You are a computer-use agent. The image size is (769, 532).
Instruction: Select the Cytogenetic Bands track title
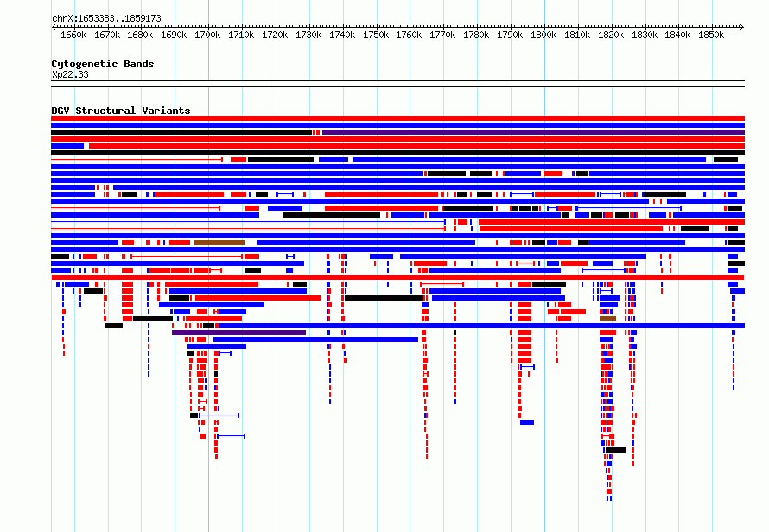point(103,64)
